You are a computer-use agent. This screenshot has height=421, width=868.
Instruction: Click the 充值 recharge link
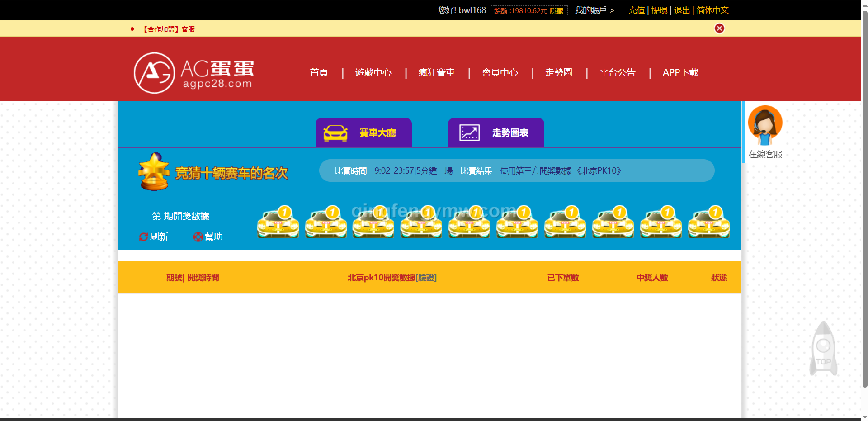pyautogui.click(x=636, y=10)
